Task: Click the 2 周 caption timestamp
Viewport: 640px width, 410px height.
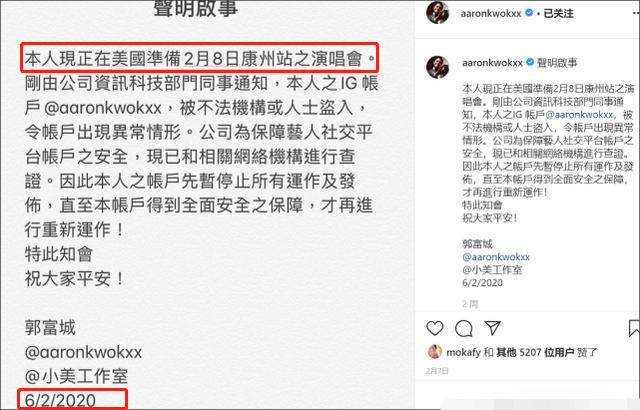Action: [470, 304]
